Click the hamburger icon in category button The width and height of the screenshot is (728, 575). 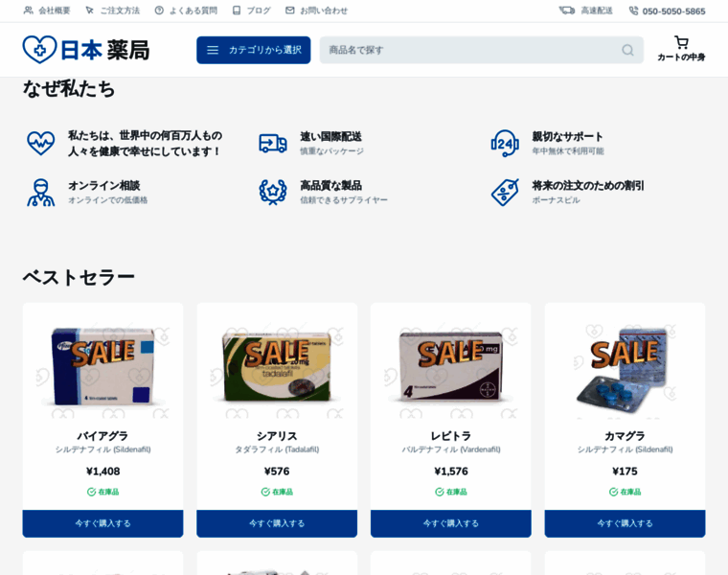coord(213,50)
